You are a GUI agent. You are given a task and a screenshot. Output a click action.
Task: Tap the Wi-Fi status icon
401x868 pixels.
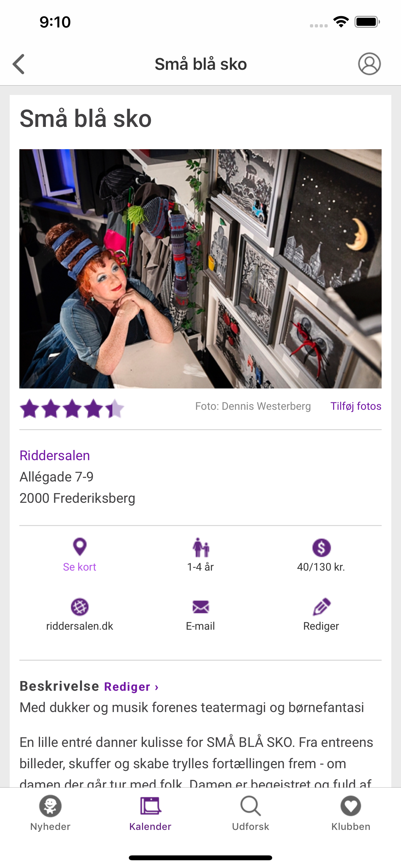coord(341,22)
